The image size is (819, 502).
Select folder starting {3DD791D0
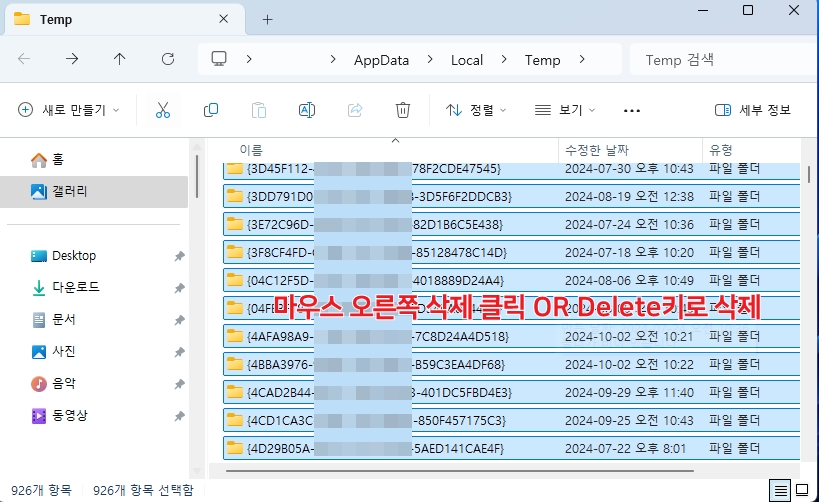pyautogui.click(x=511, y=196)
